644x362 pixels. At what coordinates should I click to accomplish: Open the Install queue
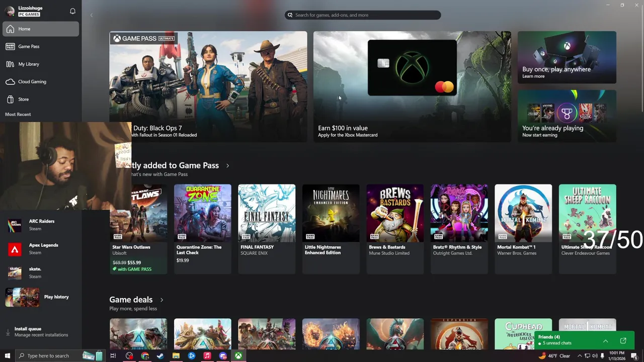(41, 332)
